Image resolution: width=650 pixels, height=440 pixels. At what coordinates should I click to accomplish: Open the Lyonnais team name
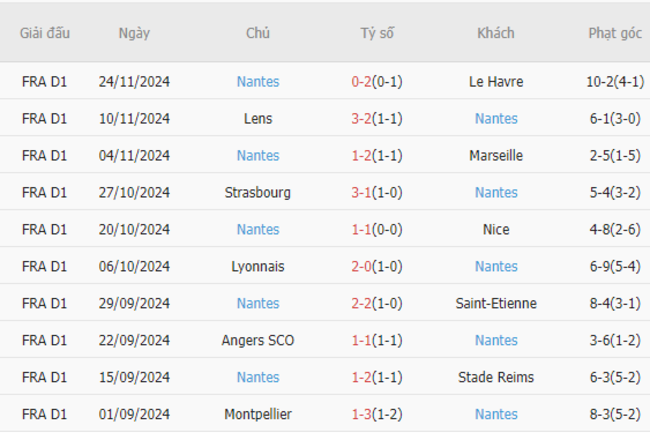pyautogui.click(x=257, y=266)
